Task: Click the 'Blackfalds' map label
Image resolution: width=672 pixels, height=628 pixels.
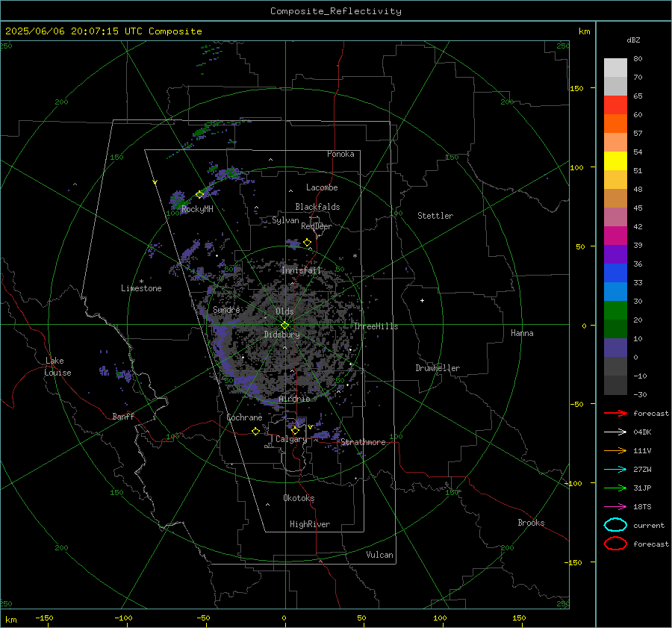Action: tap(317, 207)
